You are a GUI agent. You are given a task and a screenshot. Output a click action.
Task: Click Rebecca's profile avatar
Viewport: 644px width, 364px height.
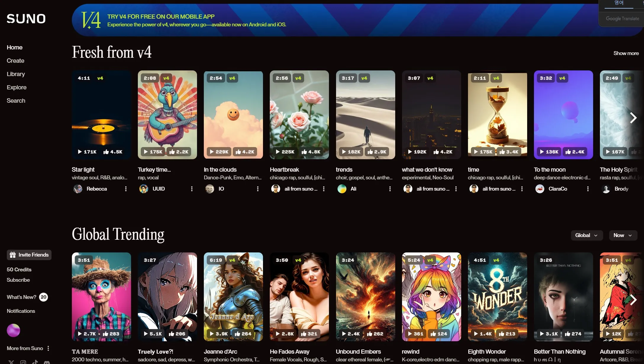tap(78, 189)
